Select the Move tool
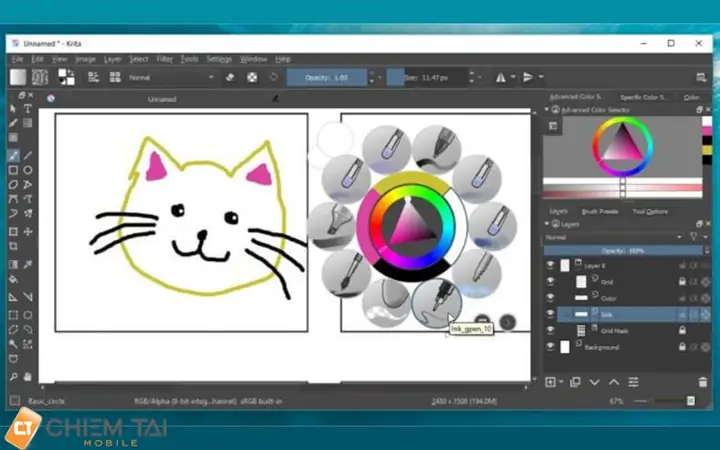This screenshot has width=720, height=450. pos(28,231)
